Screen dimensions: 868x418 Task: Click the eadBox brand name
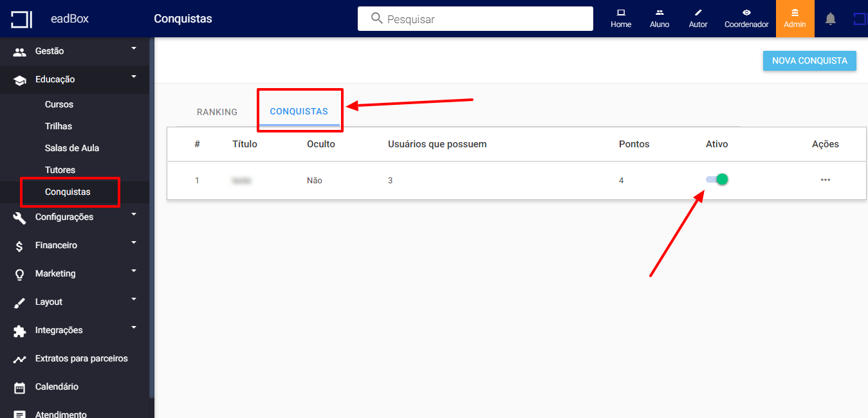[69, 19]
